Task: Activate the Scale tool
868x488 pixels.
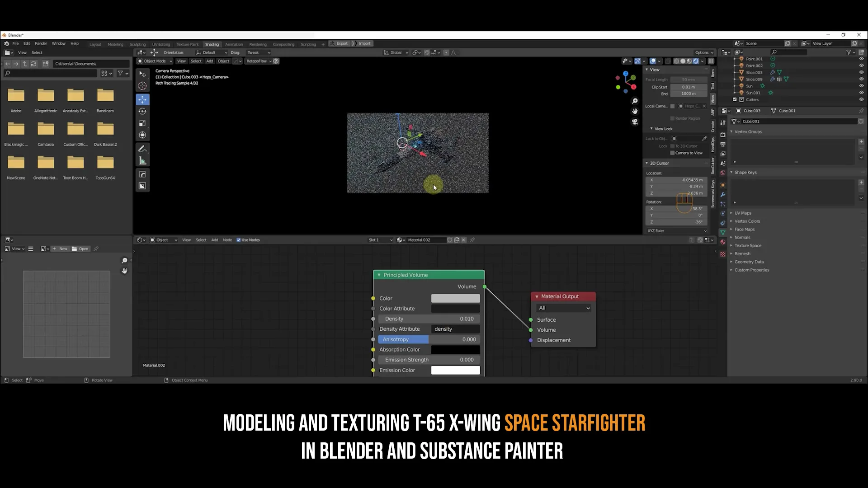Action: coord(142,123)
